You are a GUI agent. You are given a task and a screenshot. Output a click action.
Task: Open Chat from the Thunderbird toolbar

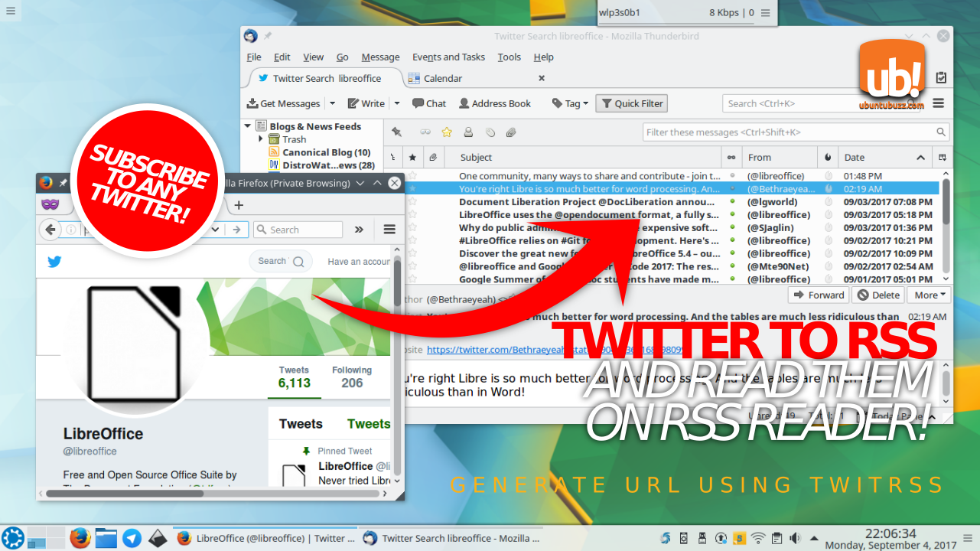pyautogui.click(x=428, y=103)
